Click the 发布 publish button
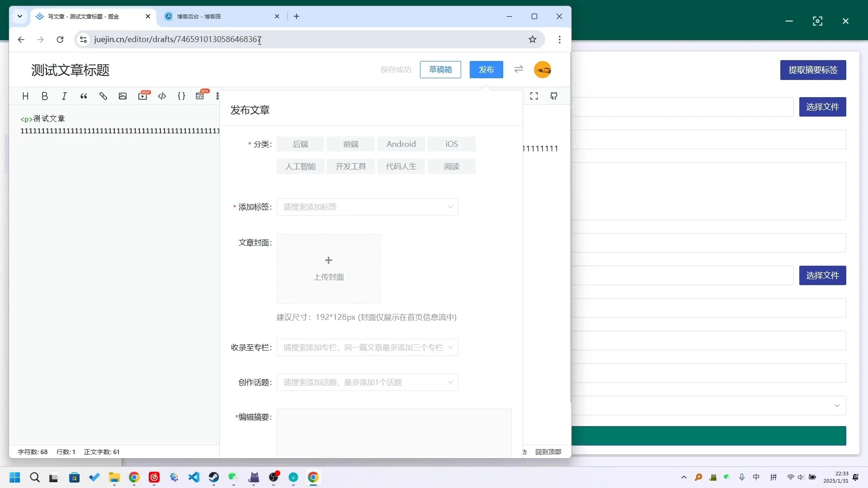868x488 pixels. (486, 70)
